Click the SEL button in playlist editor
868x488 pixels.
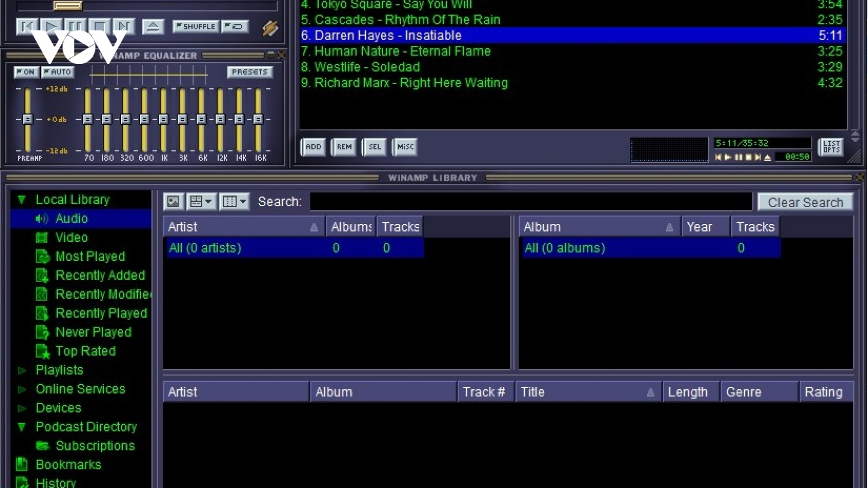pos(375,146)
